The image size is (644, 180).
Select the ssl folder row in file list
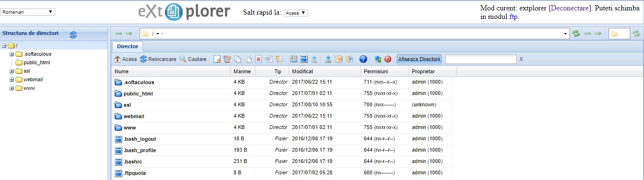pos(282,105)
